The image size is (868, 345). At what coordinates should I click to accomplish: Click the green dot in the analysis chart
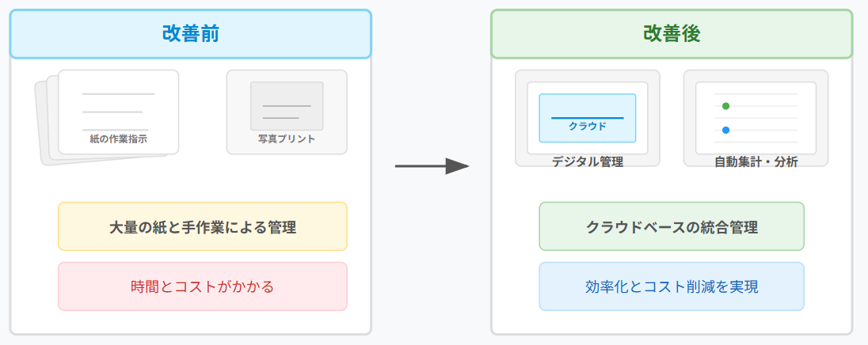pos(725,105)
